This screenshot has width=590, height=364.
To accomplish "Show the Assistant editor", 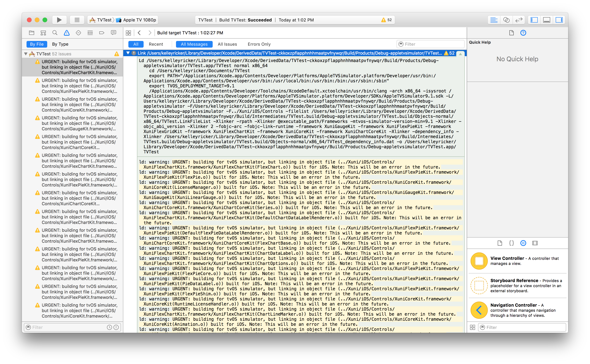I will click(506, 20).
